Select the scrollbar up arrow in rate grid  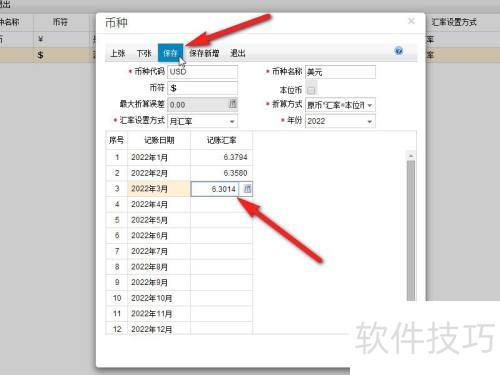coord(411,156)
